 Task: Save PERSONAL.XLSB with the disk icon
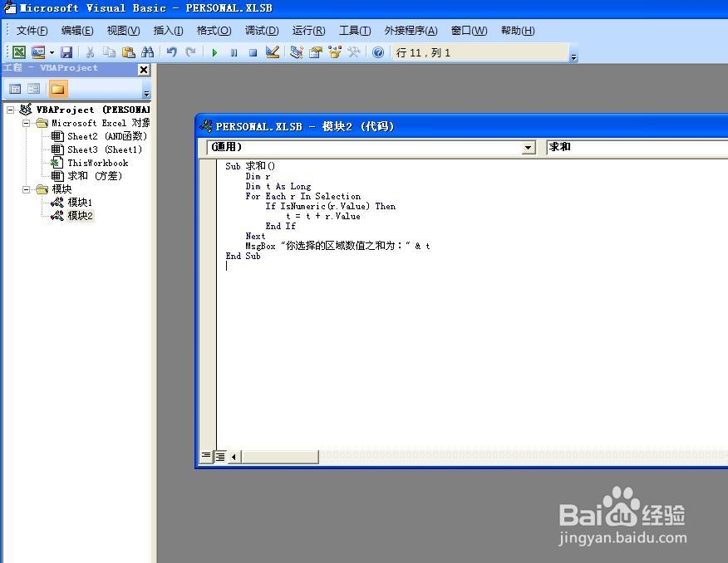(x=66, y=52)
